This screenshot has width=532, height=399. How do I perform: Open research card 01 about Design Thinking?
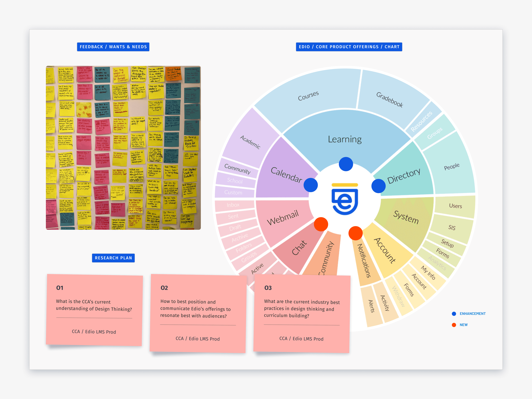(x=95, y=310)
